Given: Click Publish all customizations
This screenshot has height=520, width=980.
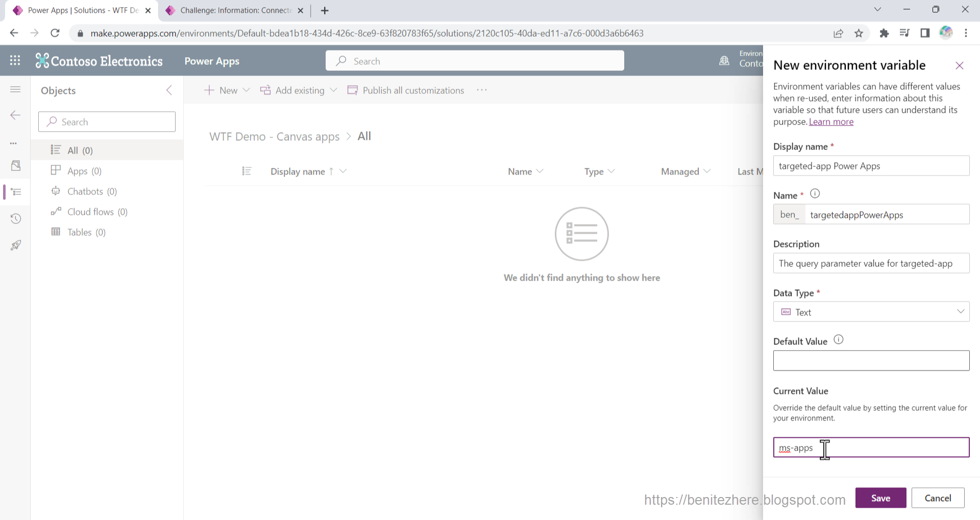Looking at the screenshot, I should click(x=406, y=90).
